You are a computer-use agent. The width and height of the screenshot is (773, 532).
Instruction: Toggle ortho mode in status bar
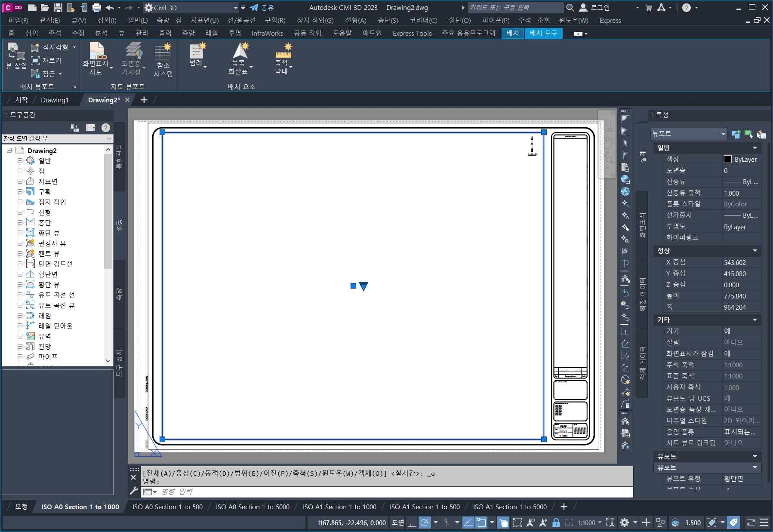coord(412,523)
